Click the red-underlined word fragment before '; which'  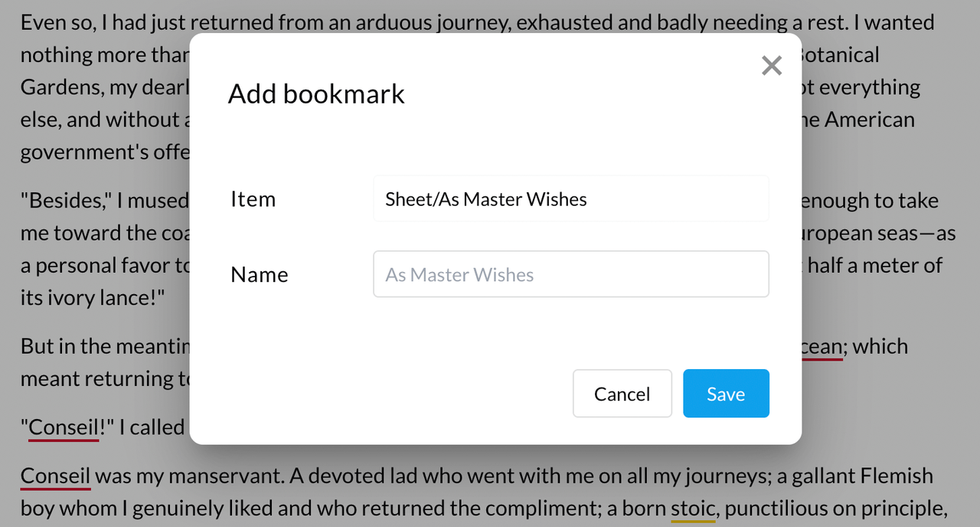821,346
